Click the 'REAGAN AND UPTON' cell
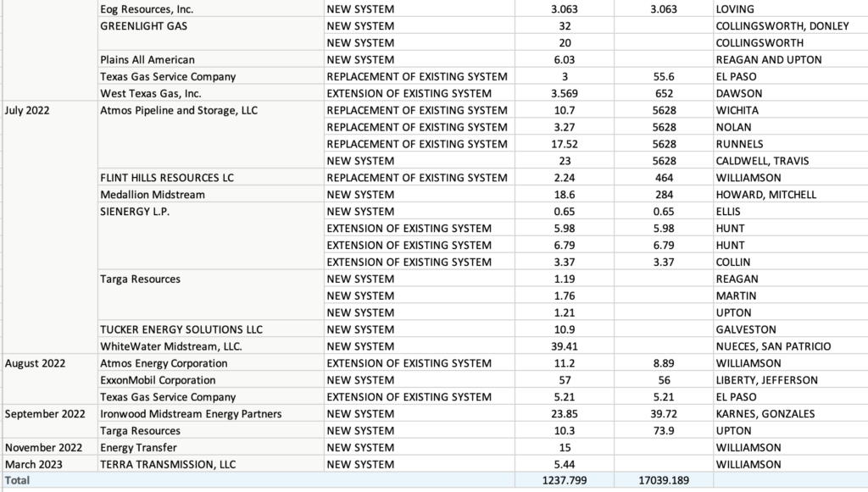 [x=791, y=60]
